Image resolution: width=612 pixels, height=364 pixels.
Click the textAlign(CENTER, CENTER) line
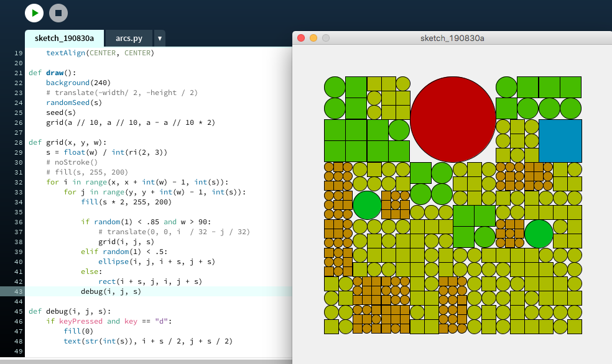[x=100, y=53]
